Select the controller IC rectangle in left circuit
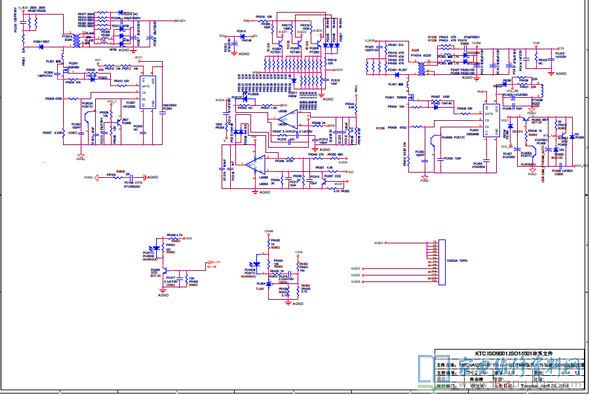The width and height of the screenshot is (590, 395). click(148, 92)
